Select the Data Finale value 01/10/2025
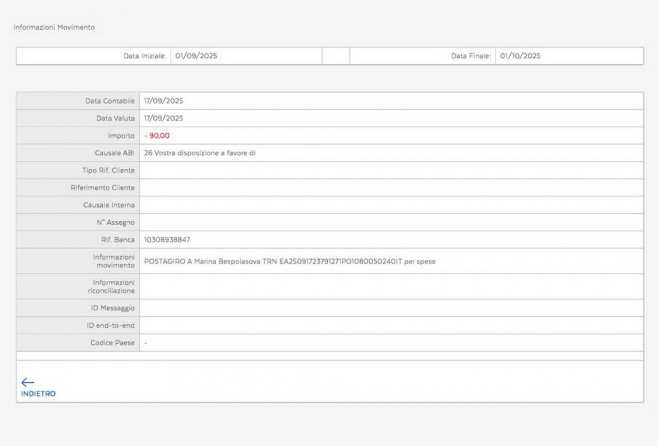This screenshot has width=660, height=446. coord(519,56)
